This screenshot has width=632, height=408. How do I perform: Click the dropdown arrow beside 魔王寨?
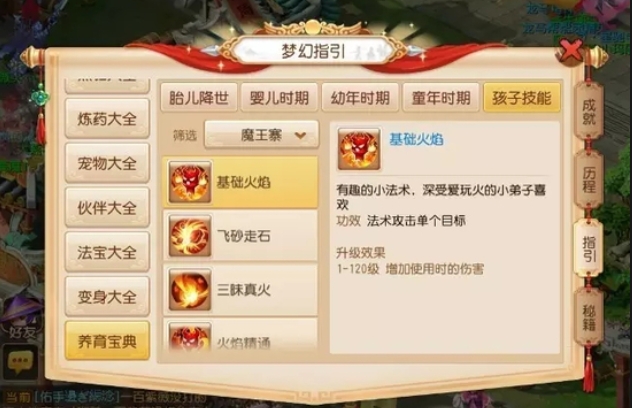(x=301, y=135)
